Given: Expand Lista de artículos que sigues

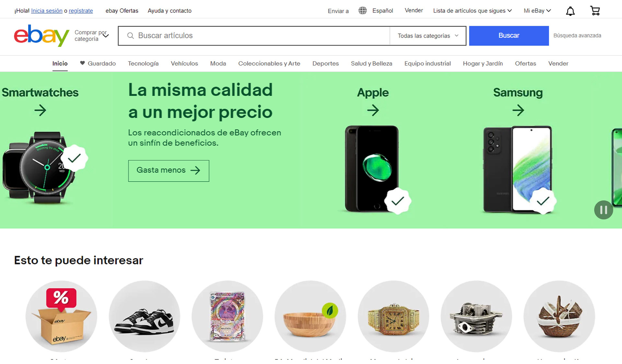Looking at the screenshot, I should [472, 11].
